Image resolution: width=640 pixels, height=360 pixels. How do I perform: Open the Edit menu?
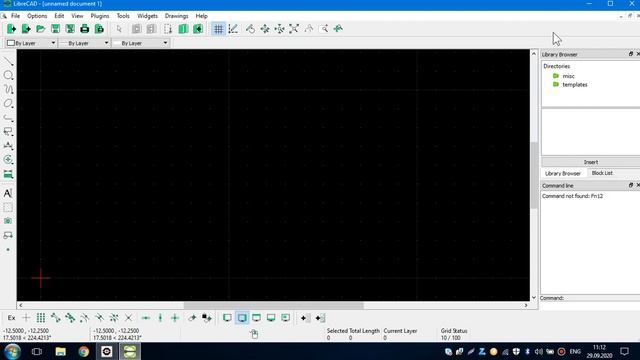click(x=59, y=16)
